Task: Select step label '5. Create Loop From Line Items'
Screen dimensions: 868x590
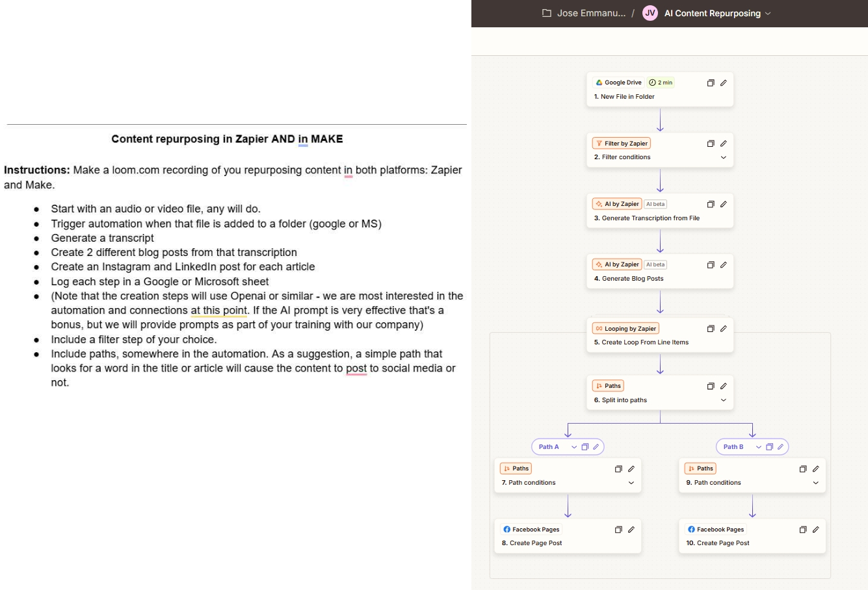Action: (x=641, y=342)
